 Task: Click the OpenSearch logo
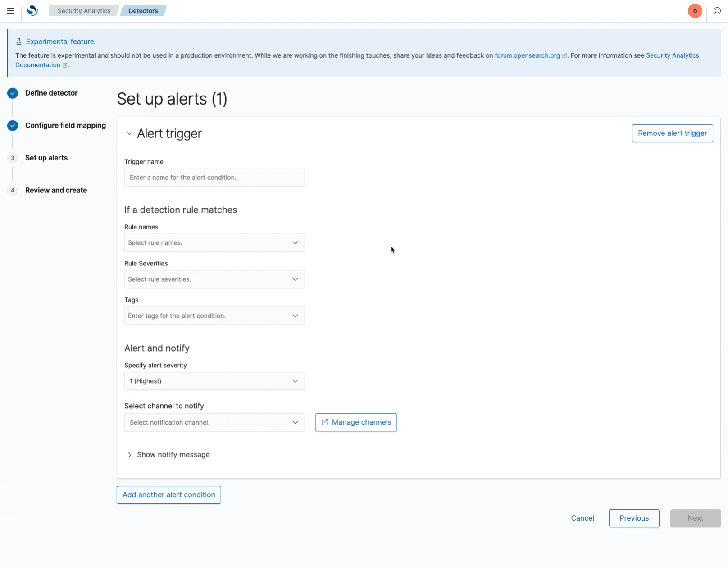coord(32,11)
